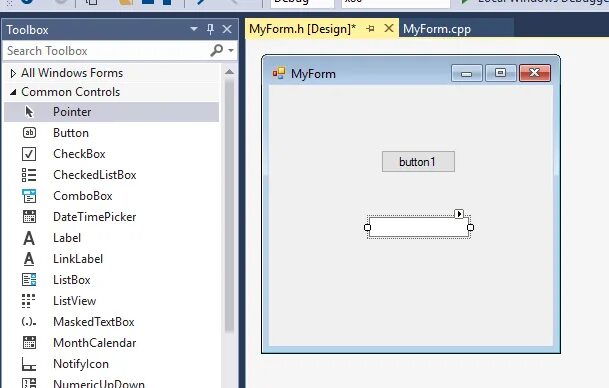
Task: Expand the All Windows Forms group
Action: pyautogui.click(x=13, y=73)
